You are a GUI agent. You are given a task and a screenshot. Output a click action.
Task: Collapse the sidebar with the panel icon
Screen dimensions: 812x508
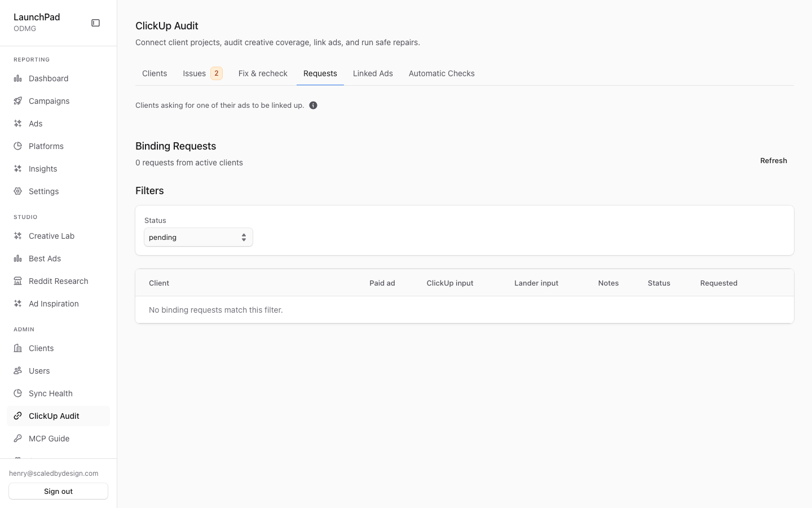96,23
